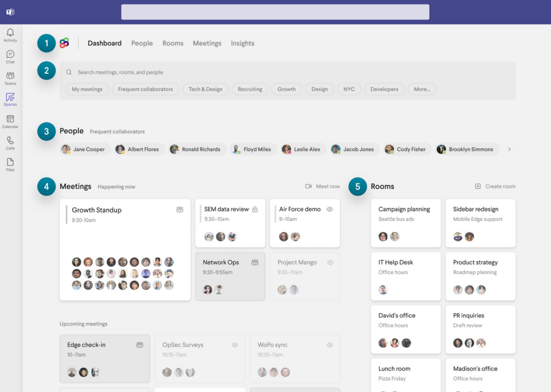Click the Meet now camera icon
This screenshot has height=392, width=551.
(308, 186)
